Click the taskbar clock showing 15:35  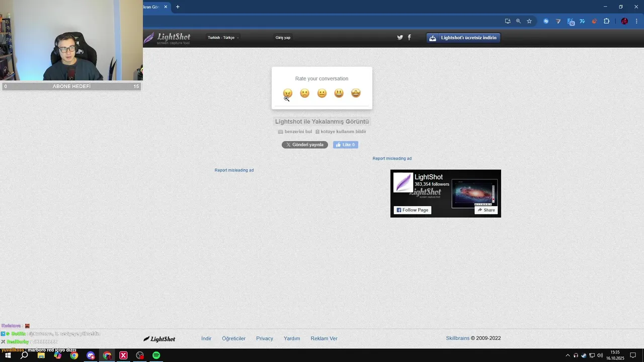[615, 355]
